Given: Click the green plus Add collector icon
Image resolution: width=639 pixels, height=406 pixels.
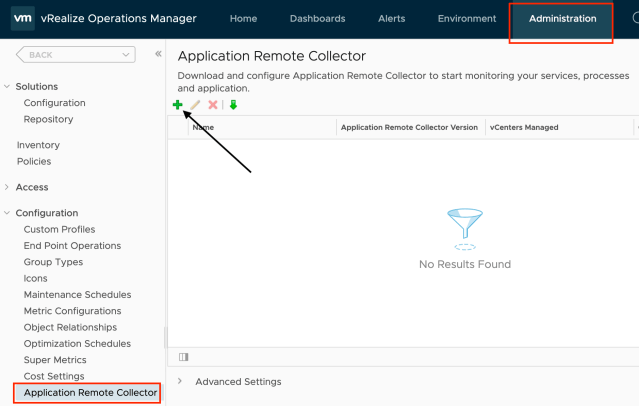Looking at the screenshot, I should (177, 105).
